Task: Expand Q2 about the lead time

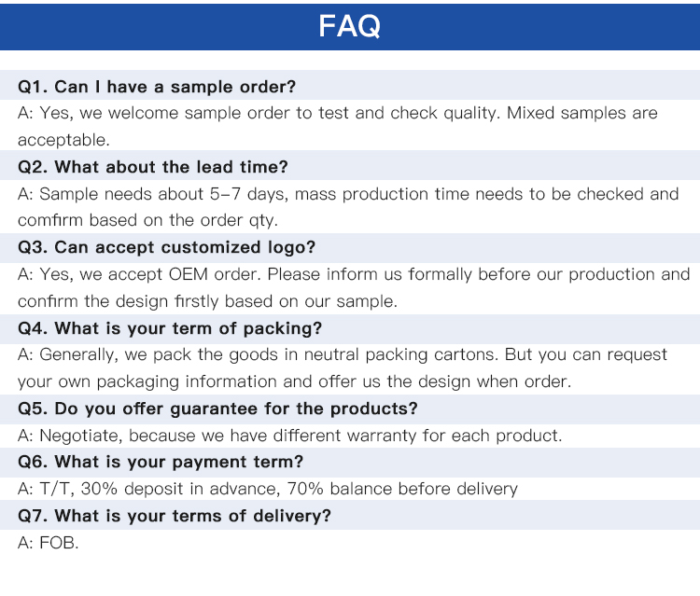Action: click(153, 167)
